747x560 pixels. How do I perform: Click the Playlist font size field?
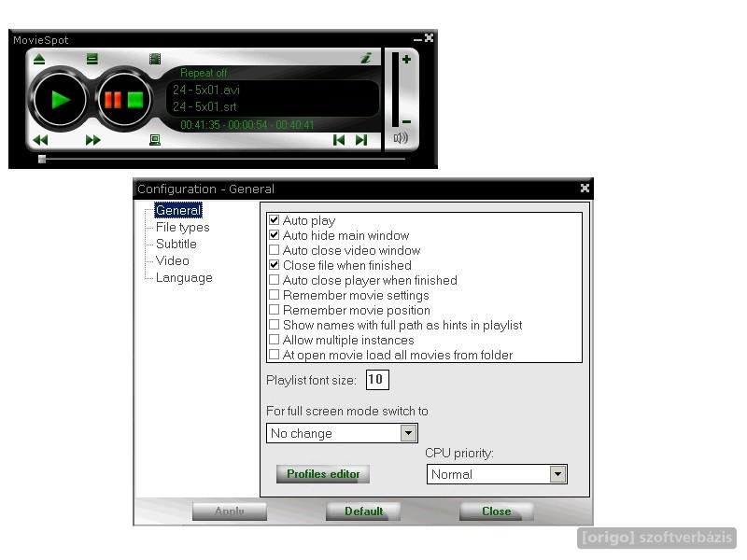[x=377, y=380]
